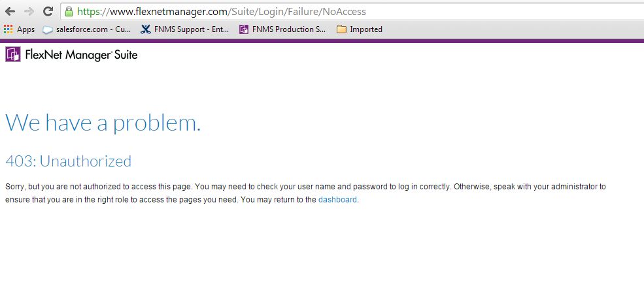Screen dimensions: 644x299
Task: Click the FNMS Support bookmark favicon
Action: (x=146, y=29)
